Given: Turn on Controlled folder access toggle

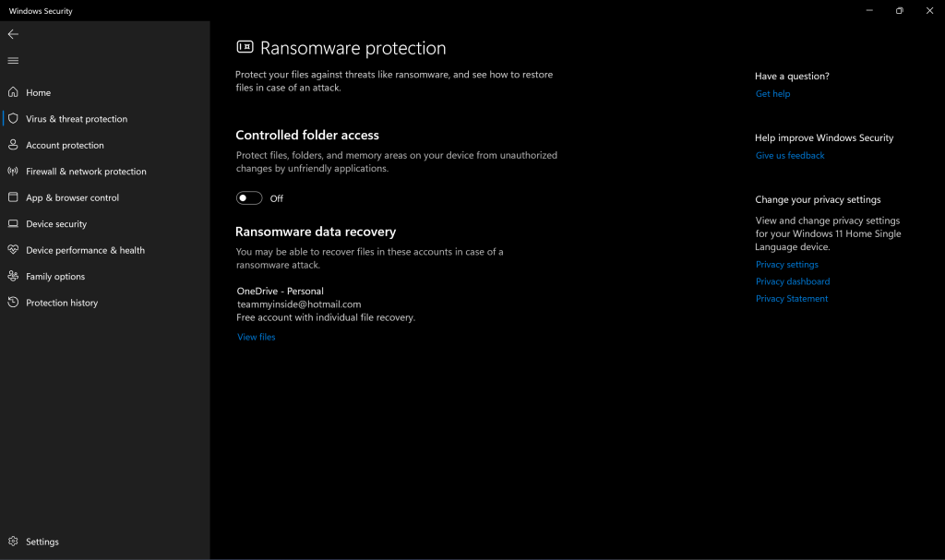Looking at the screenshot, I should click(x=249, y=198).
